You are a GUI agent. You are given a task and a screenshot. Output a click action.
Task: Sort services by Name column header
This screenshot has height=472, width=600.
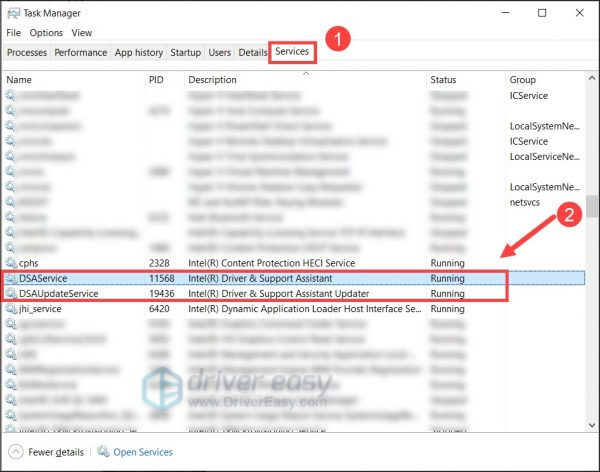19,79
